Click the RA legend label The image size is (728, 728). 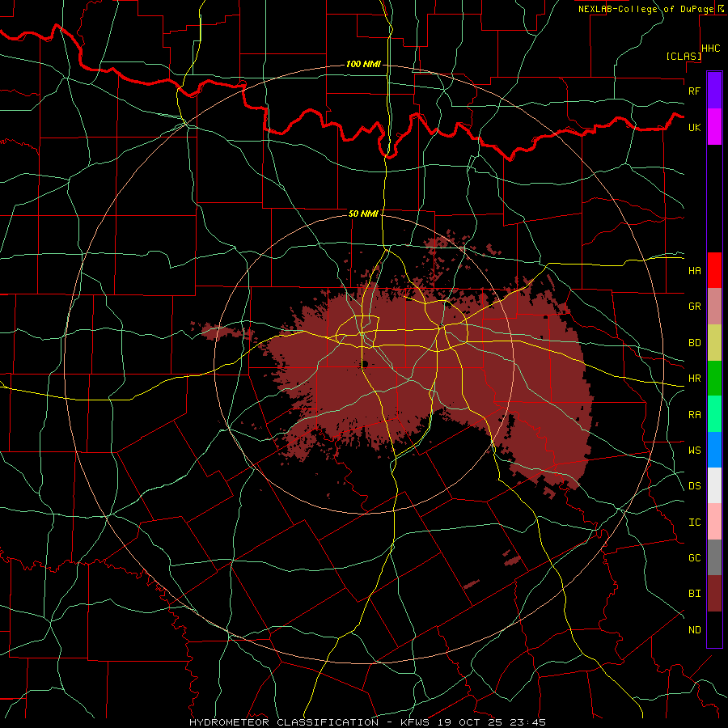pos(694,414)
